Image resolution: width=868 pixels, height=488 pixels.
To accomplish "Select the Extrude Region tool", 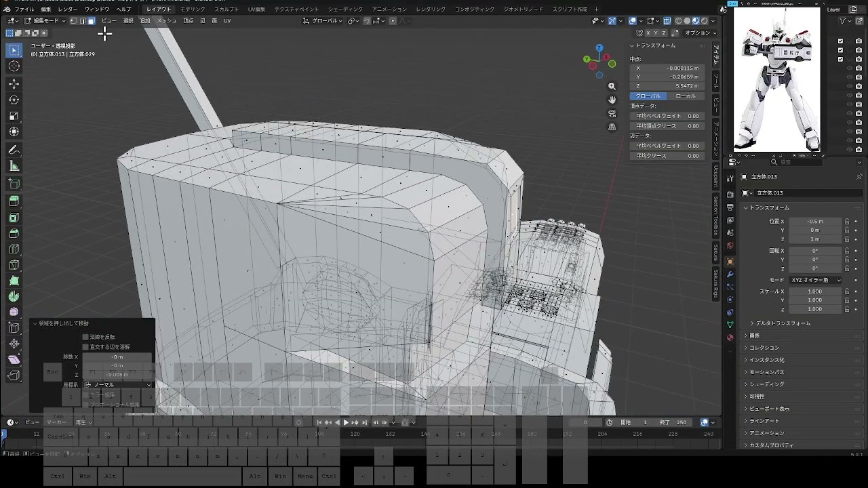I will pos(14,201).
